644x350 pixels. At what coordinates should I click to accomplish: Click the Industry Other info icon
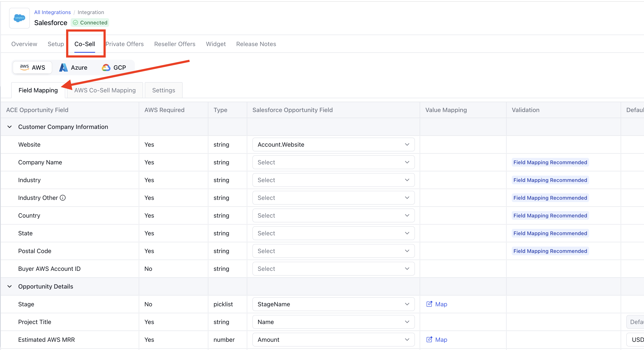click(63, 198)
